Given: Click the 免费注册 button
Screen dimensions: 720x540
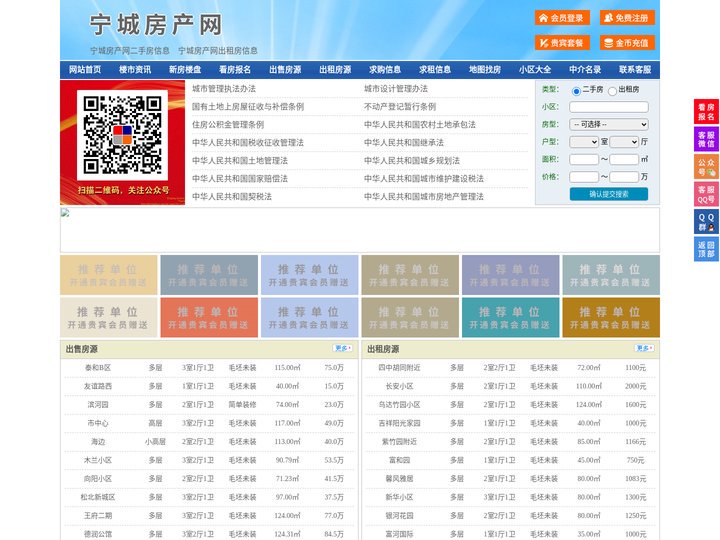Looking at the screenshot, I should point(627,18).
